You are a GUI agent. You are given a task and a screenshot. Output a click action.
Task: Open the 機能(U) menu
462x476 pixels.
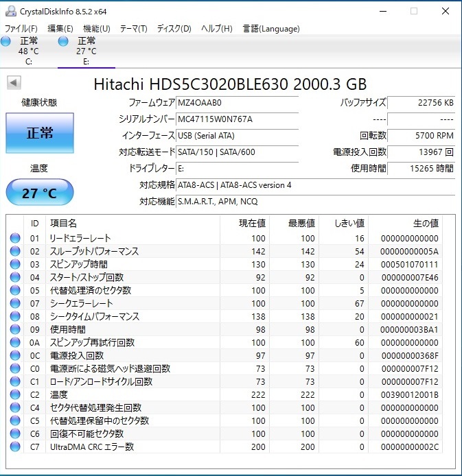[x=97, y=29]
